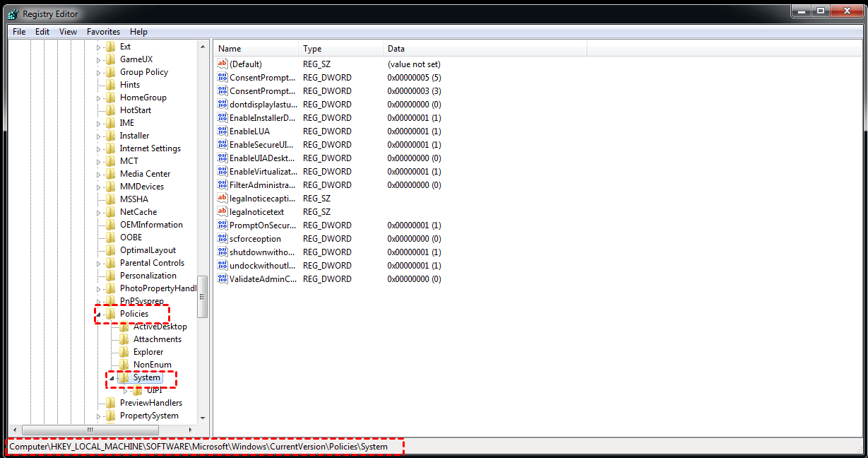Select the Installer folder icon
The image size is (868, 458).
pos(110,136)
